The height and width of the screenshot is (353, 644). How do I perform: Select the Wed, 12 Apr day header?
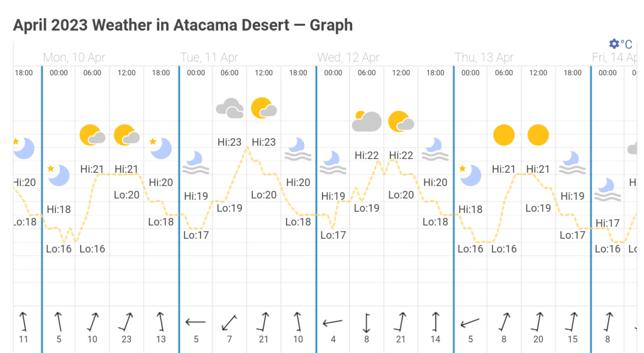[348, 57]
